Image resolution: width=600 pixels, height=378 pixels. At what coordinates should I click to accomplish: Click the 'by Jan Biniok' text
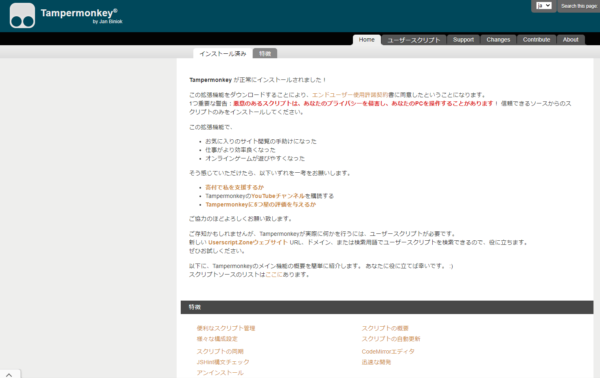107,22
